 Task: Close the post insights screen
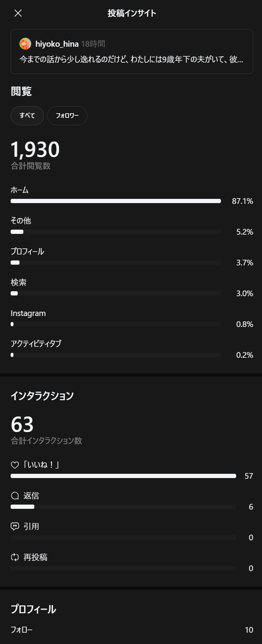click(x=18, y=13)
